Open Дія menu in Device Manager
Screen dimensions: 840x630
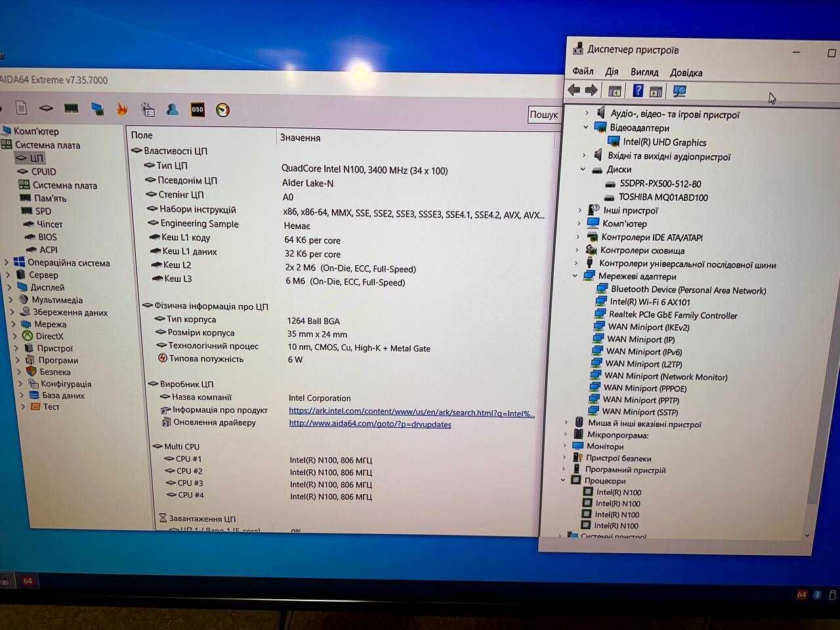[612, 72]
